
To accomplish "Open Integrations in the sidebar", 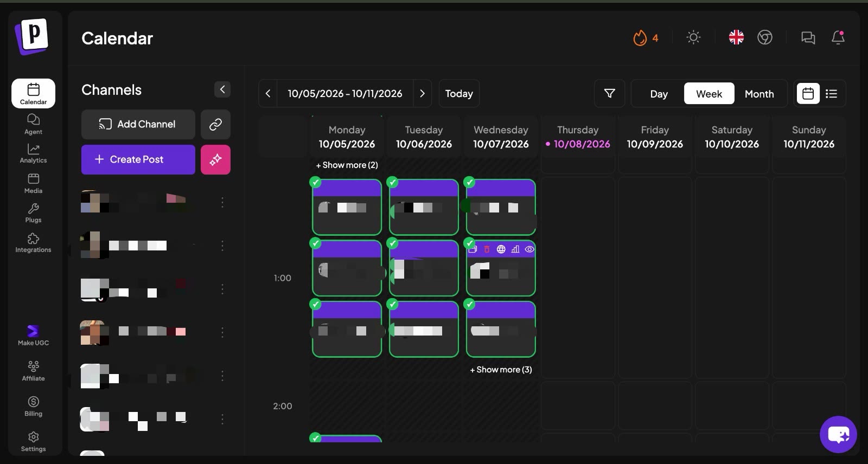I will (33, 243).
